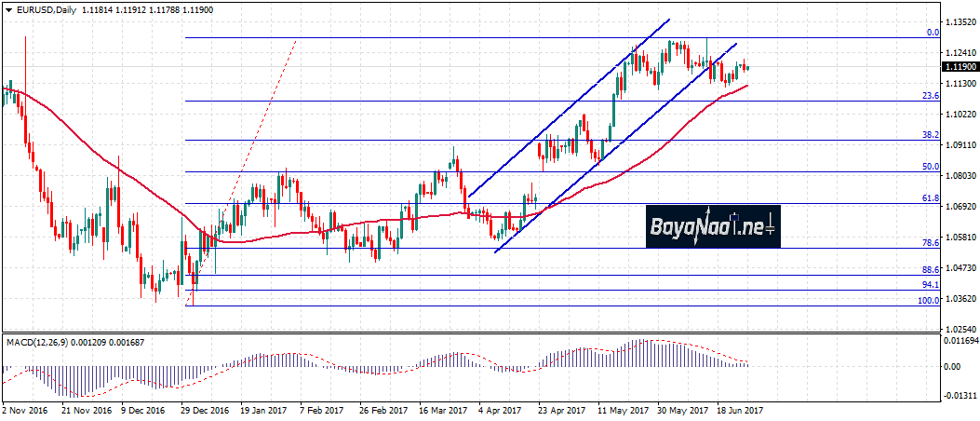Click the BayoNaa.net watermark logo
Image resolution: width=980 pixels, height=421 pixels.
pos(712,225)
